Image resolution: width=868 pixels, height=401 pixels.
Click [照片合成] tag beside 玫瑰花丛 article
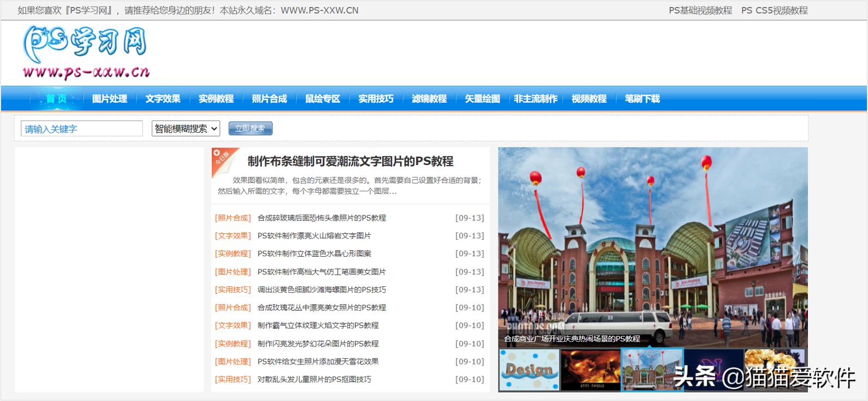[x=233, y=308]
